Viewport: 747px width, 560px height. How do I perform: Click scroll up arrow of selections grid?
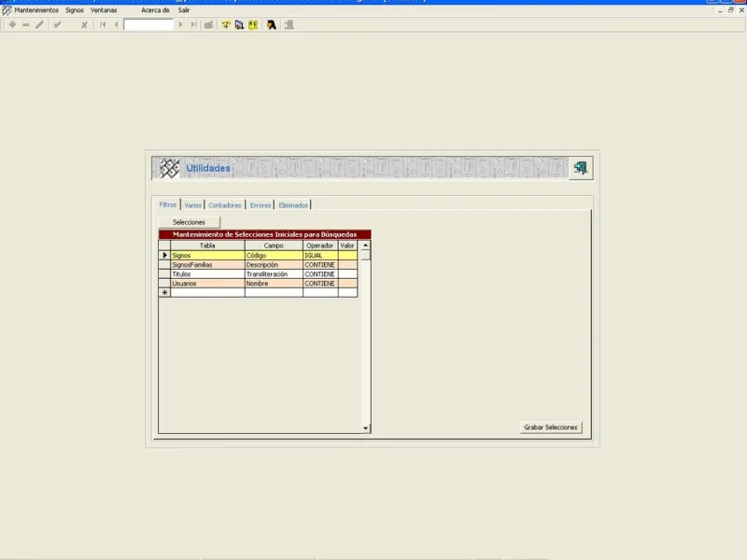click(x=365, y=245)
